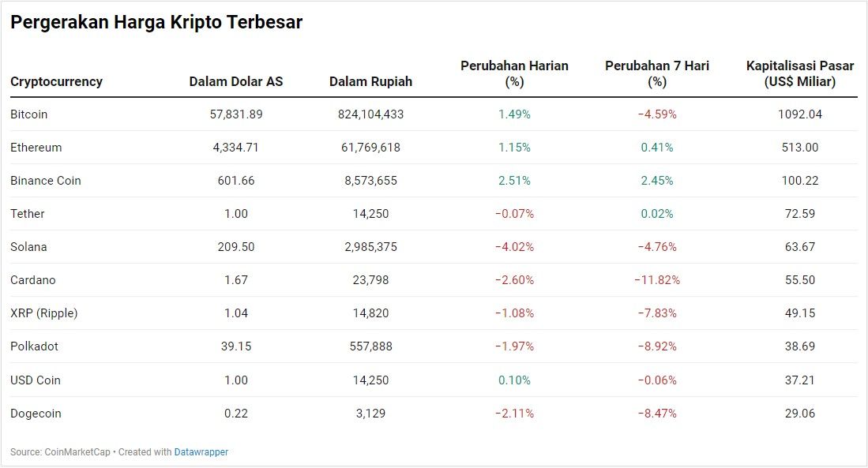
Task: Select the Polkadot row name
Action: (x=34, y=346)
